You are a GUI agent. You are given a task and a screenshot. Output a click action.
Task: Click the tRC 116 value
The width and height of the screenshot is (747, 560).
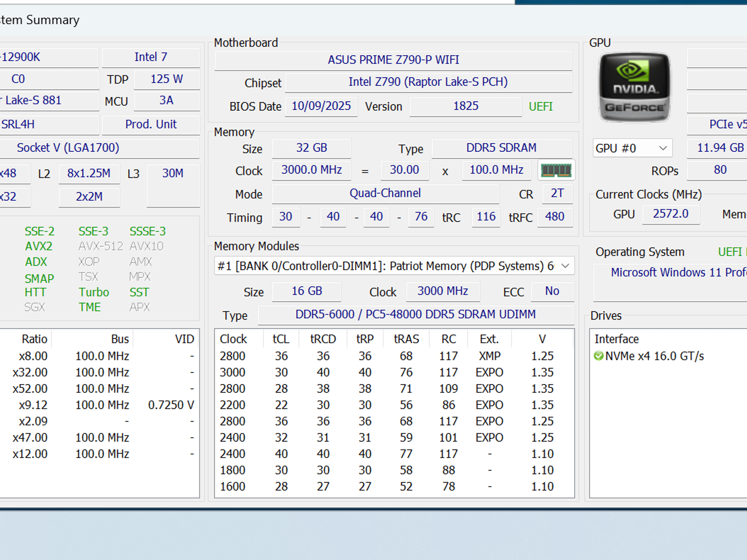tap(486, 217)
